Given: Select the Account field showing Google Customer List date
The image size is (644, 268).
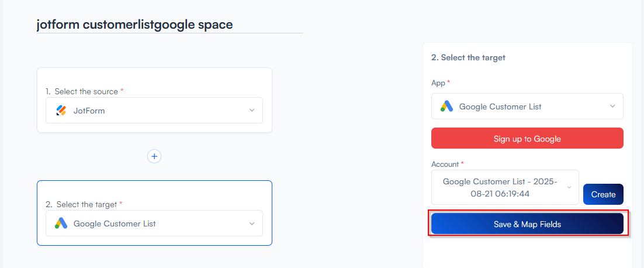Looking at the screenshot, I should (501, 187).
